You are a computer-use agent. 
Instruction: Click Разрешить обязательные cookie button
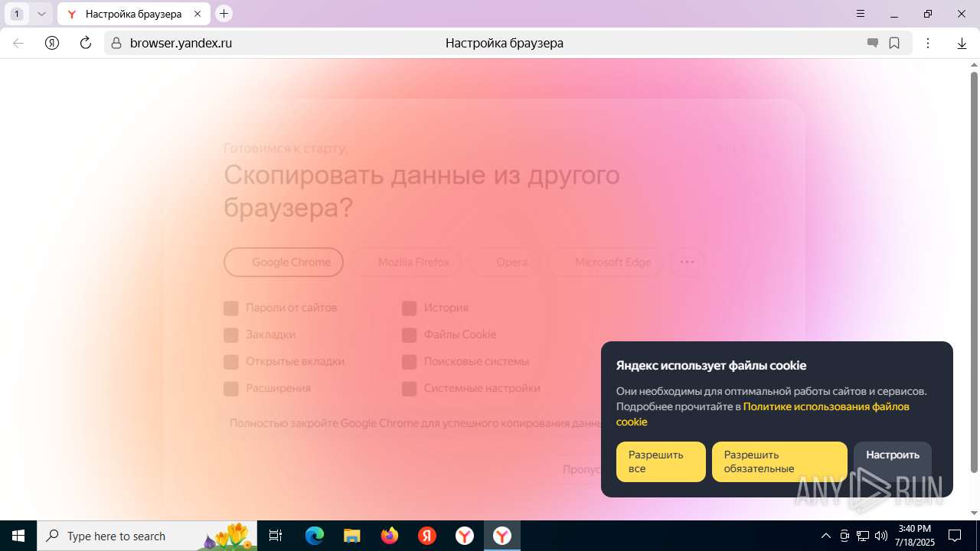779,461
